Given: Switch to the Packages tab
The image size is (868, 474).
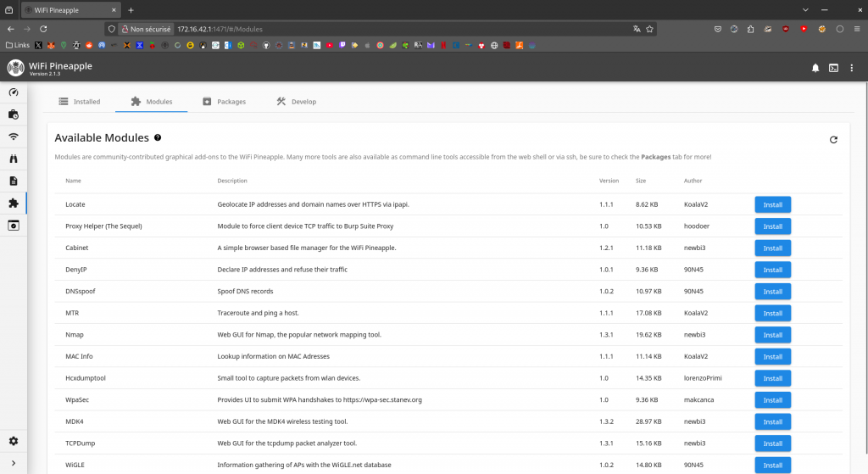Looking at the screenshot, I should click(x=224, y=102).
